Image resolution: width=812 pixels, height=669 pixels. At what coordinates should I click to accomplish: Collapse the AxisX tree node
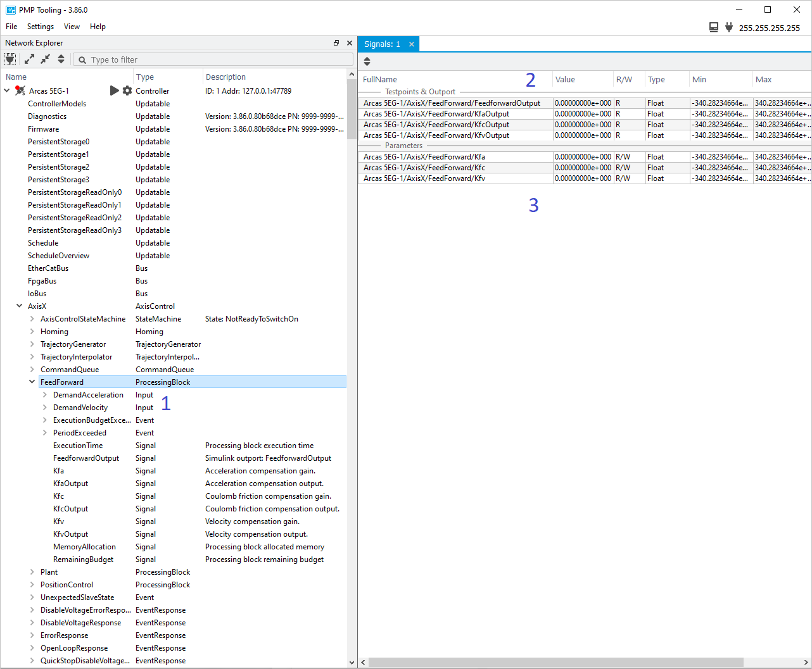(x=20, y=306)
